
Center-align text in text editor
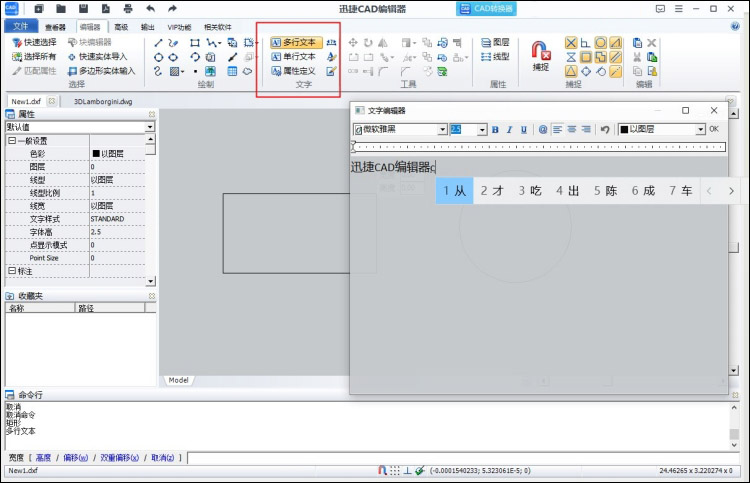[572, 130]
